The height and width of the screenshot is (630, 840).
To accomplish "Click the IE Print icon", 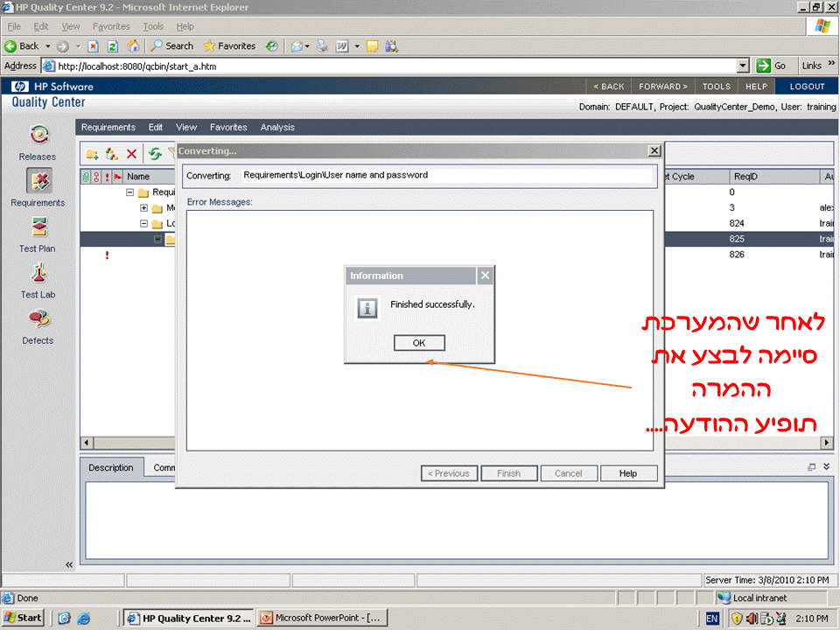I will click(322, 46).
